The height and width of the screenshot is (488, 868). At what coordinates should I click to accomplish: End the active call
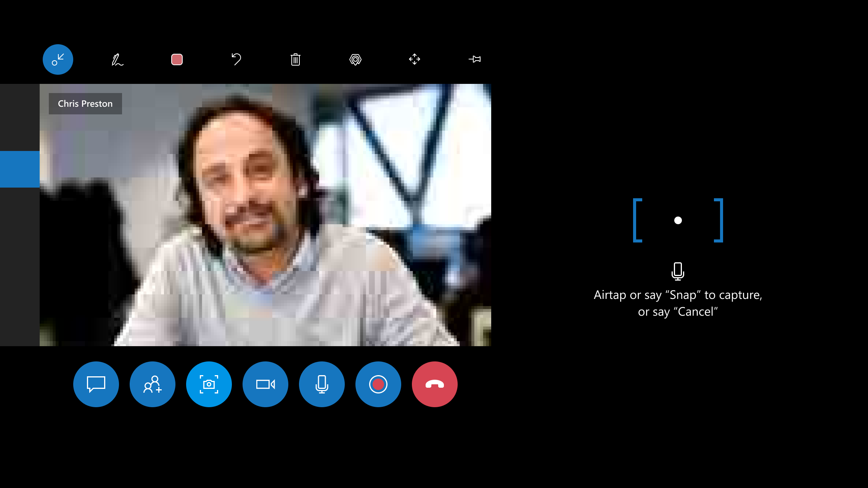(x=435, y=384)
